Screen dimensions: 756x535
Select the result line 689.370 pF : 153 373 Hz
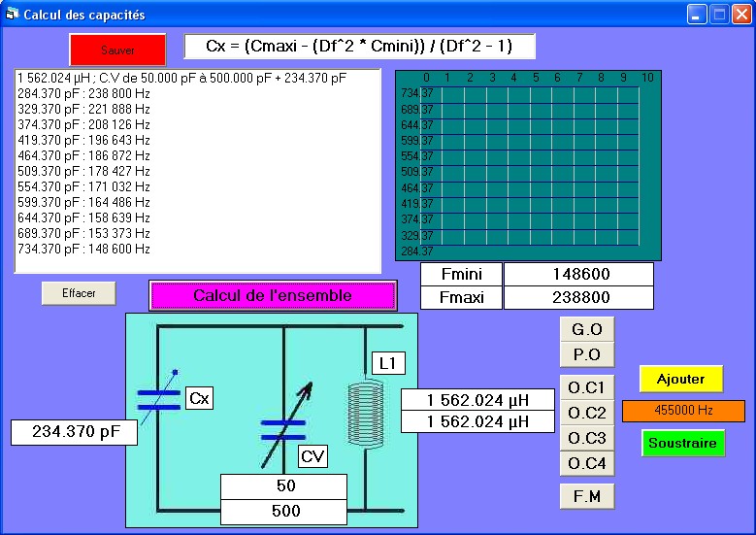tap(83, 233)
